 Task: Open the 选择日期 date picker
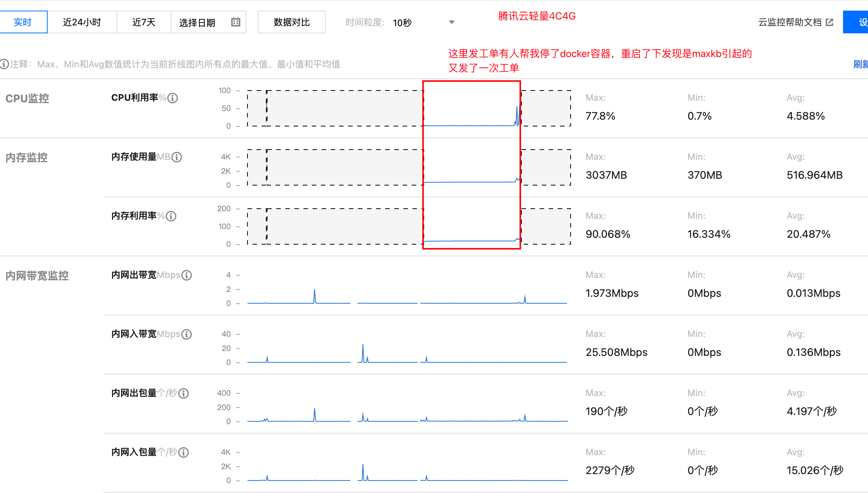(x=198, y=22)
